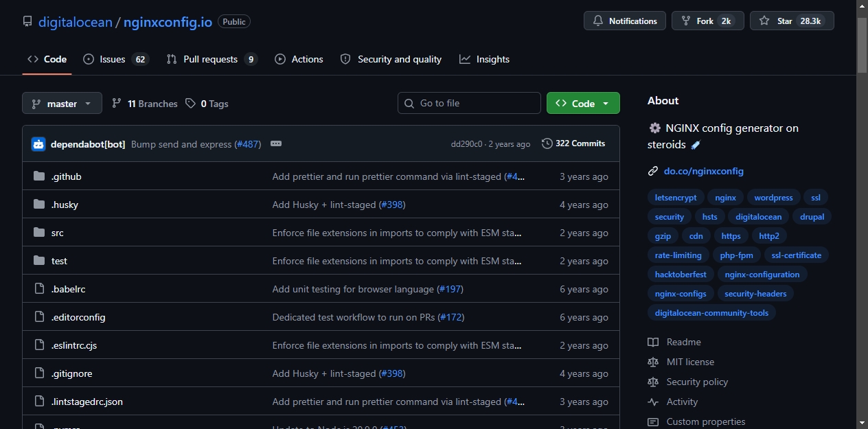868x429 pixels.
Task: Click the letsencrypt topic tag
Action: (676, 198)
